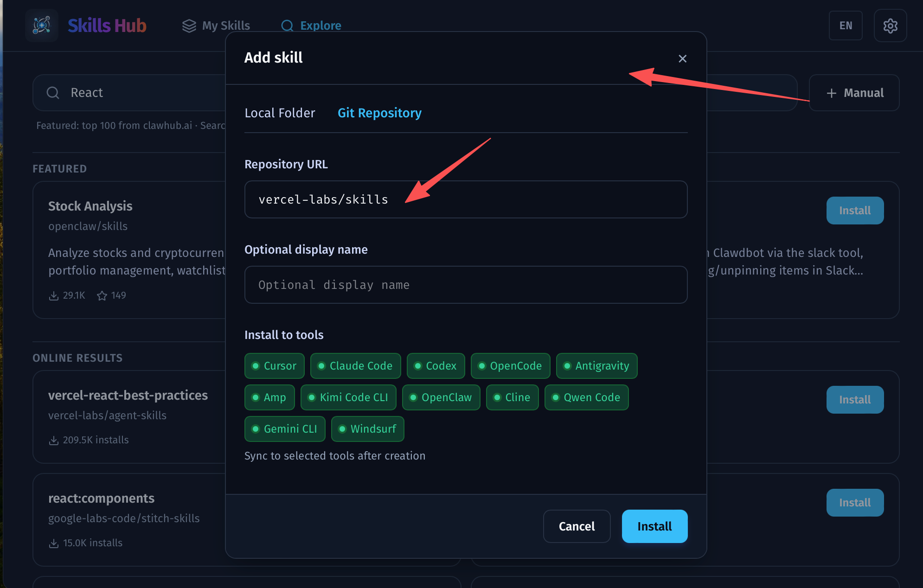Toggle the Gemini CLI tool chip
The width and height of the screenshot is (923, 588).
pyautogui.click(x=285, y=429)
